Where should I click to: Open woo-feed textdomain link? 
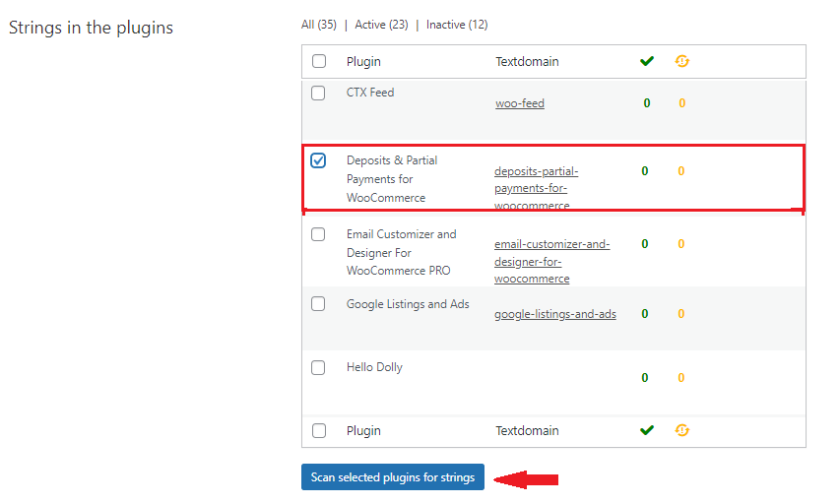tap(520, 103)
